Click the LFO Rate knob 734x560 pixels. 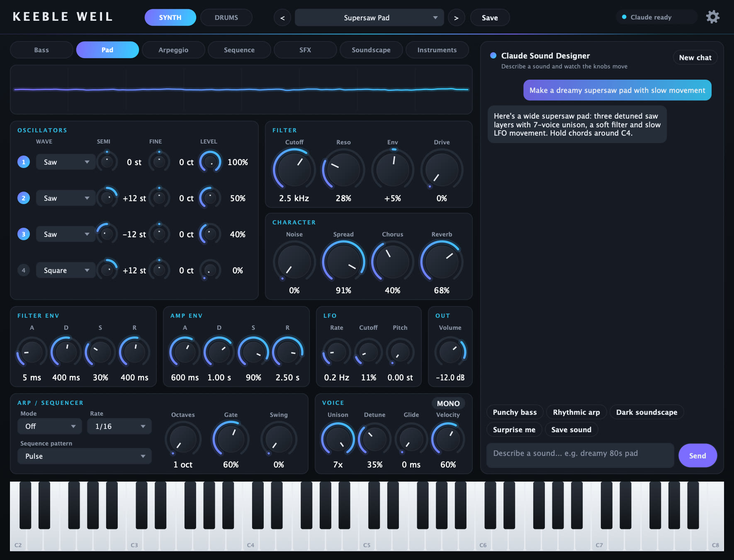pyautogui.click(x=337, y=353)
